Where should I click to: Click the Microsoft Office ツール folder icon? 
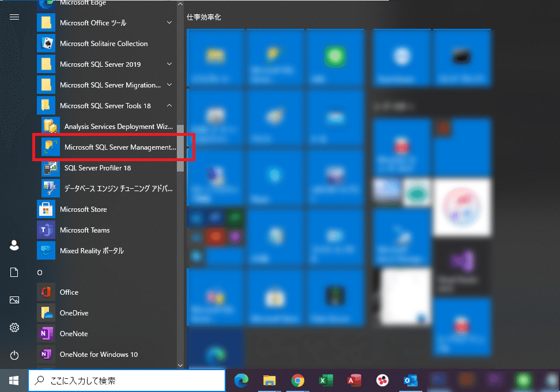point(46,23)
